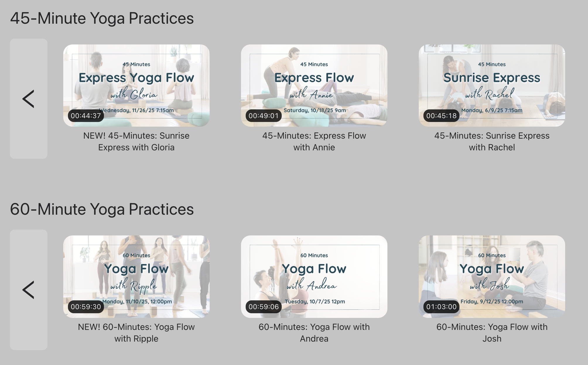Click the 00:44:37 duration badge
This screenshot has width=588, height=365.
tap(86, 116)
